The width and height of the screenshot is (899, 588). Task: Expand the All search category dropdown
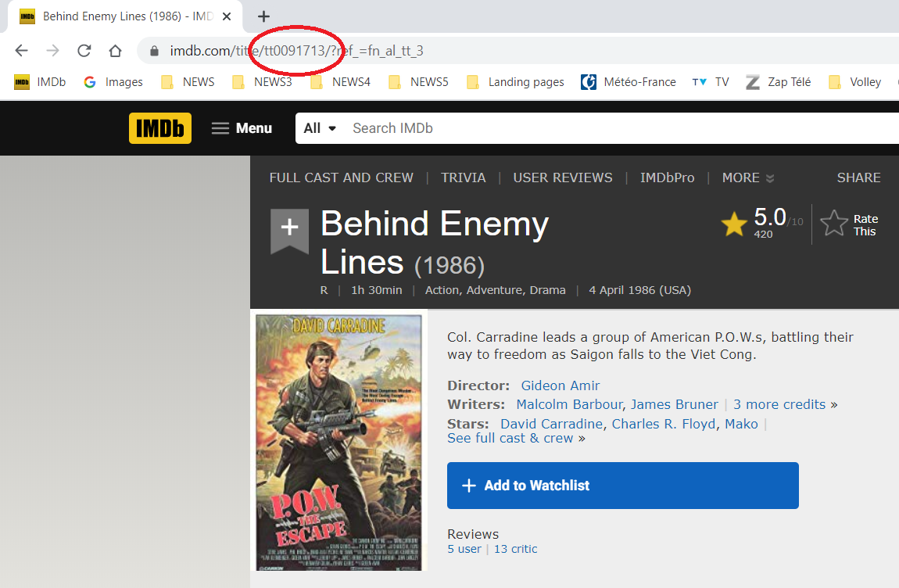(320, 128)
